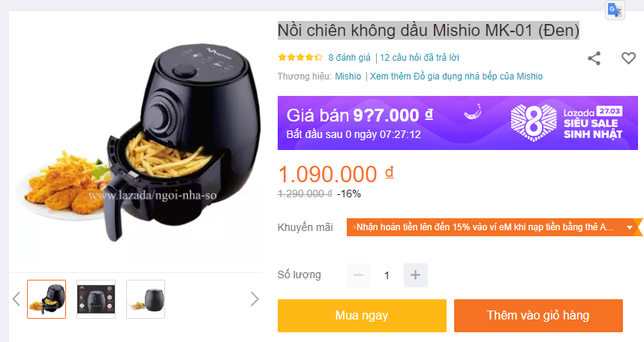Open 12 câu hỏi đã trả lời link

coord(420,58)
